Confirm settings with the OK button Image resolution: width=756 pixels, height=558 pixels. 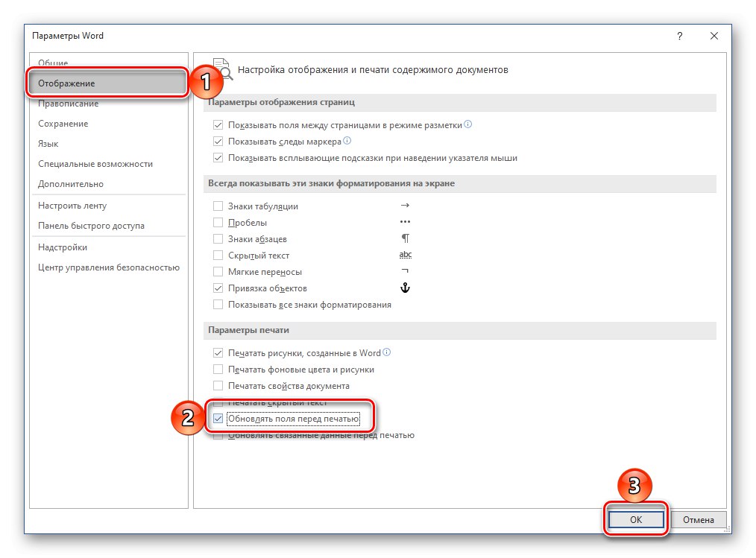tap(636, 520)
